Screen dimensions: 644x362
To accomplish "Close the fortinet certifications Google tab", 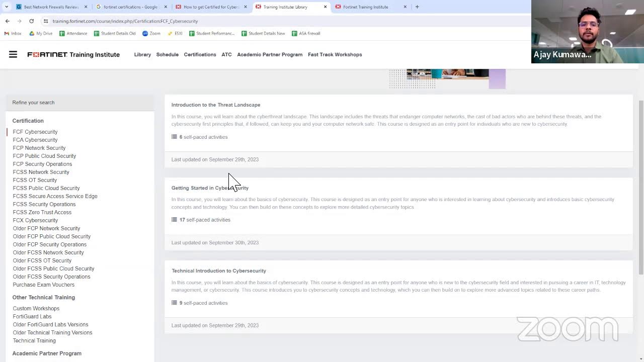I will pyautogui.click(x=166, y=7).
